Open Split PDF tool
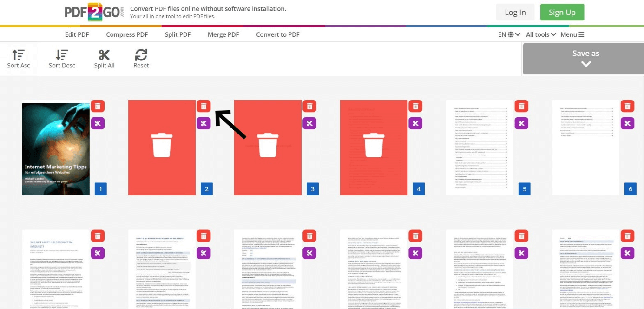644x309 pixels. tap(177, 34)
